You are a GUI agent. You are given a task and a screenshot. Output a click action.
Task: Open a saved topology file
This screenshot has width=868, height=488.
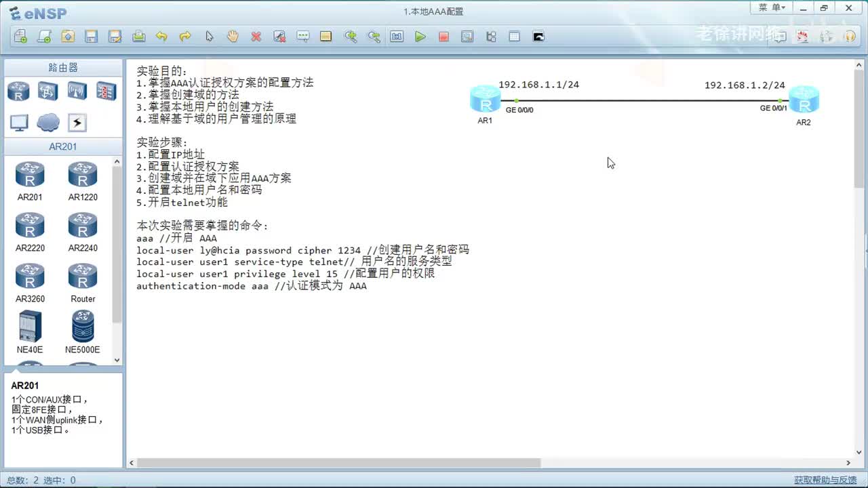(68, 37)
